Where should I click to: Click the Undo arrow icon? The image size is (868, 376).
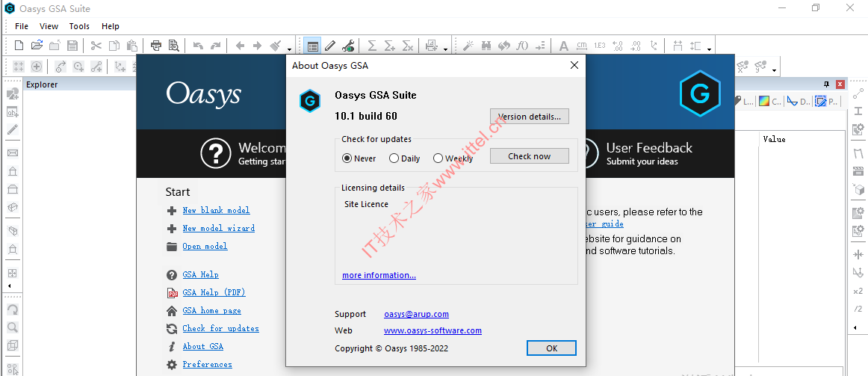click(198, 46)
